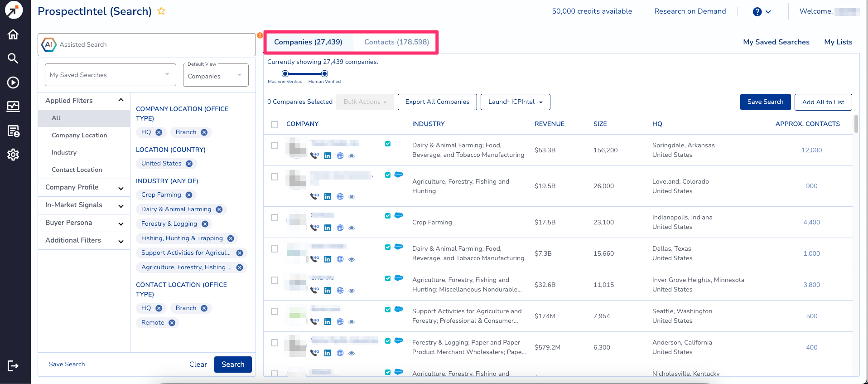Remove the Remote contact location filter
Image resolution: width=868 pixels, height=384 pixels.
tap(172, 323)
